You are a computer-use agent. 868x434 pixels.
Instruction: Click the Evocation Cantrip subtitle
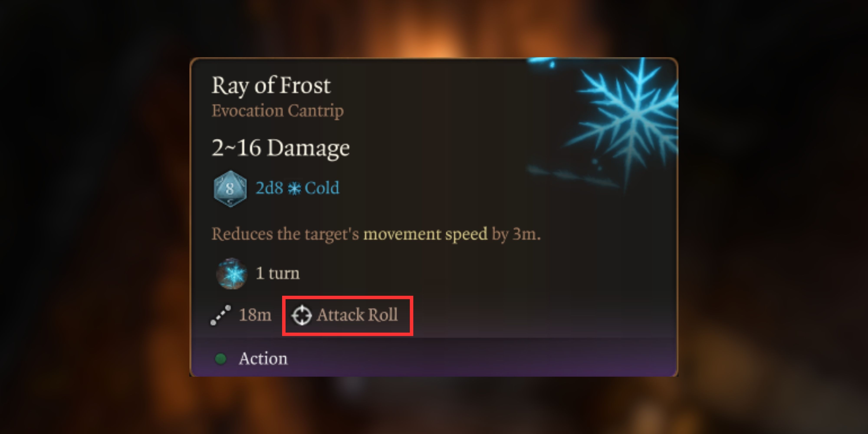click(x=278, y=111)
